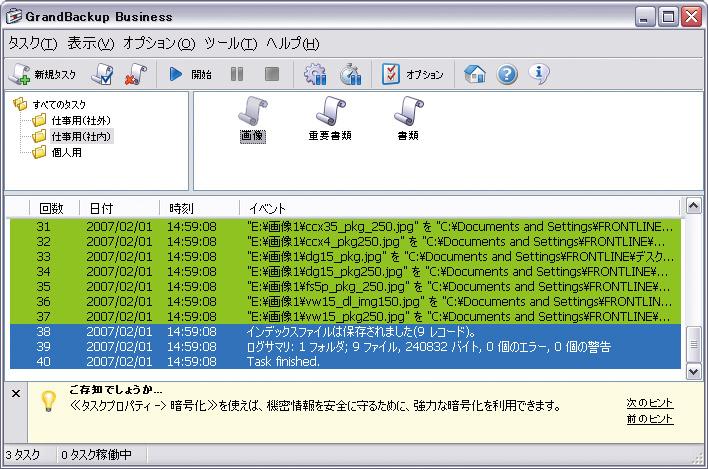This screenshot has height=469, width=708.
Task: Click the delete task scroll-with-red-X icon
Action: pyautogui.click(x=136, y=74)
